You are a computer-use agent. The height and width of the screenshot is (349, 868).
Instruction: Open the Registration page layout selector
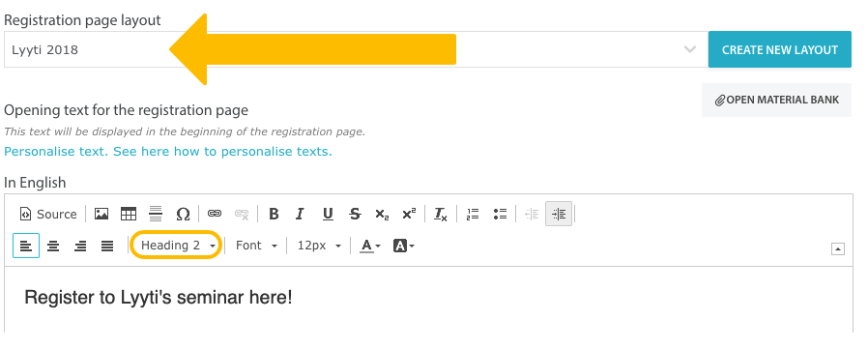pyautogui.click(x=356, y=49)
